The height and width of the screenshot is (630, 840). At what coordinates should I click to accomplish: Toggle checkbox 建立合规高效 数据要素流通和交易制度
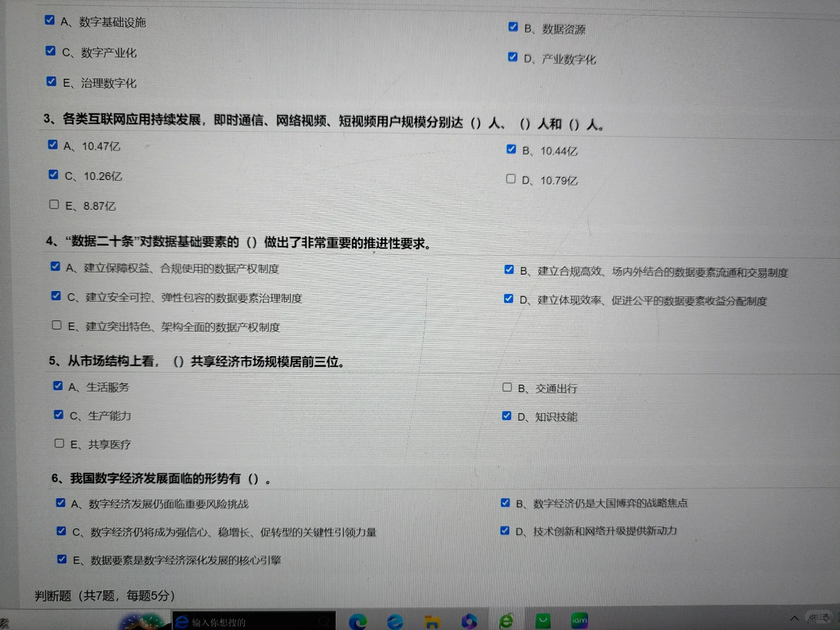pos(509,269)
